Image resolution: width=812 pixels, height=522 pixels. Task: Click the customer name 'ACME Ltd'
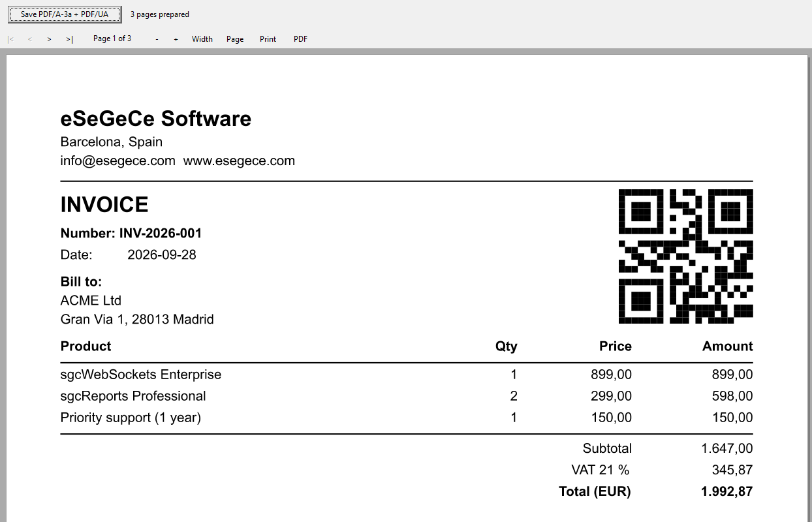click(91, 301)
